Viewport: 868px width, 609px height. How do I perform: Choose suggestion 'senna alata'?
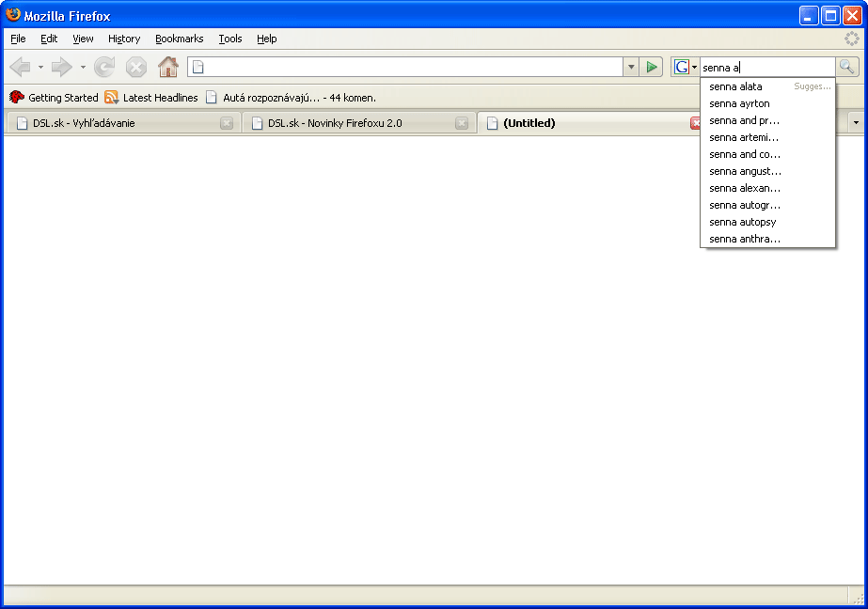(x=767, y=86)
